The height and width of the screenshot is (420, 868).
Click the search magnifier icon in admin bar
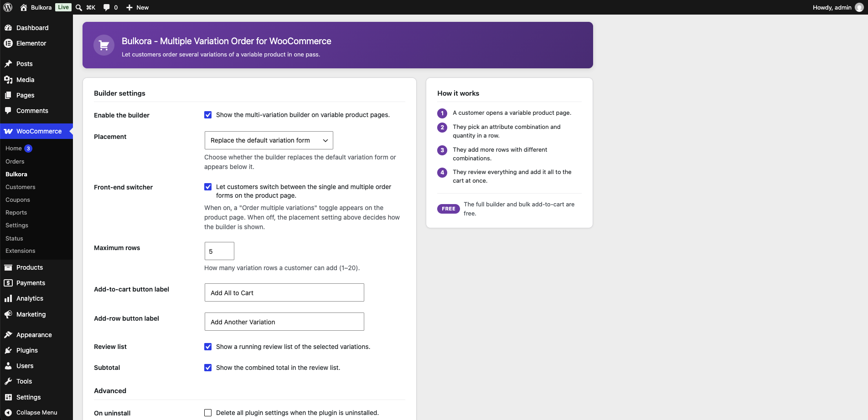(79, 7)
